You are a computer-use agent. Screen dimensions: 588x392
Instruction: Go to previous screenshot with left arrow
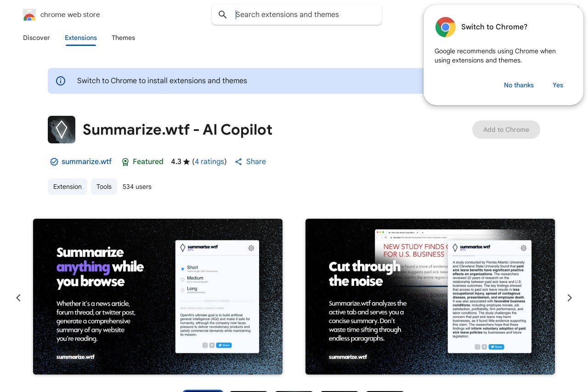tap(18, 298)
